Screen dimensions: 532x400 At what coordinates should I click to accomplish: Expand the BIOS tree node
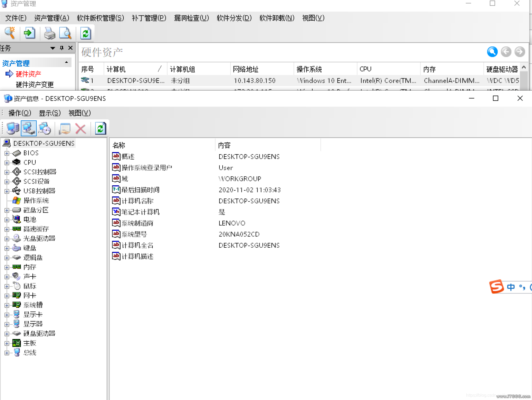click(7, 153)
